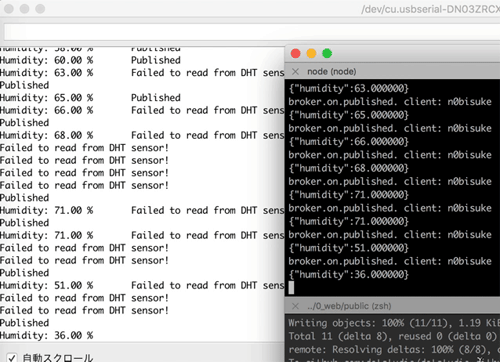
Task: Click the {"humidity":36.000000} output line
Action: 349,275
